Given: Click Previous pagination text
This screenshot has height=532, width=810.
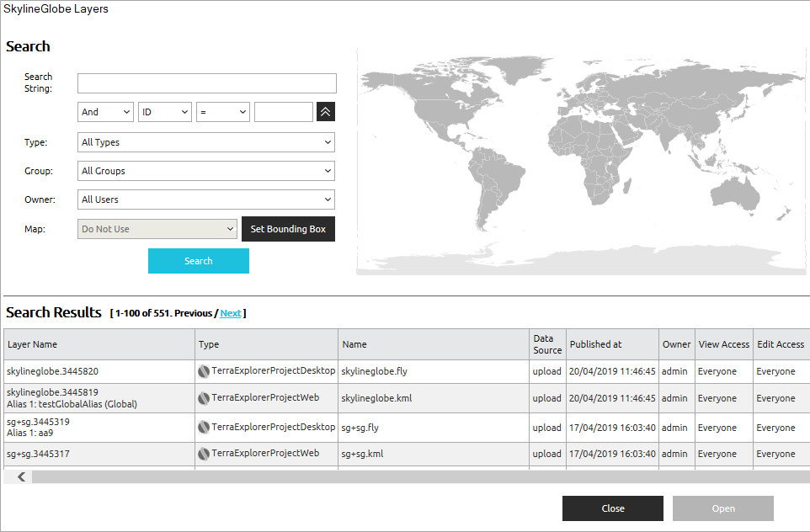Looking at the screenshot, I should (193, 313).
